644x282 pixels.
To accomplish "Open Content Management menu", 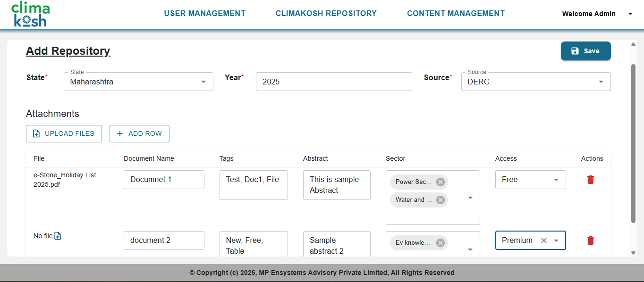I will (456, 14).
